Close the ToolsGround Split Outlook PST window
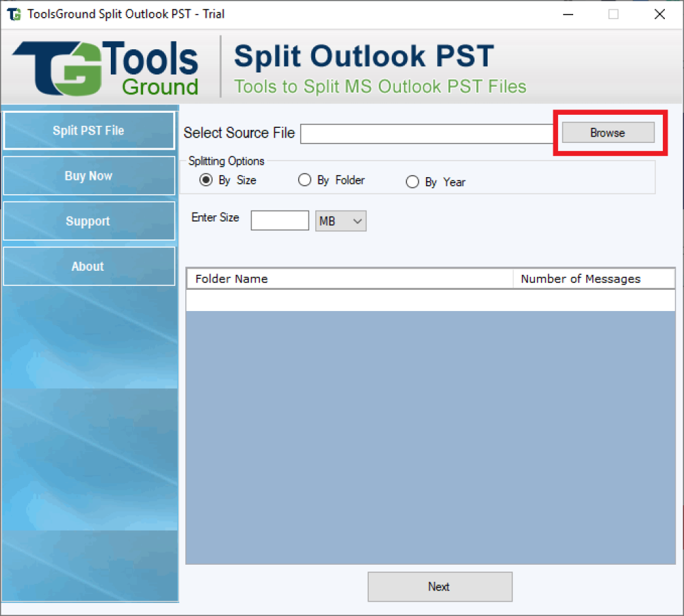 (659, 14)
